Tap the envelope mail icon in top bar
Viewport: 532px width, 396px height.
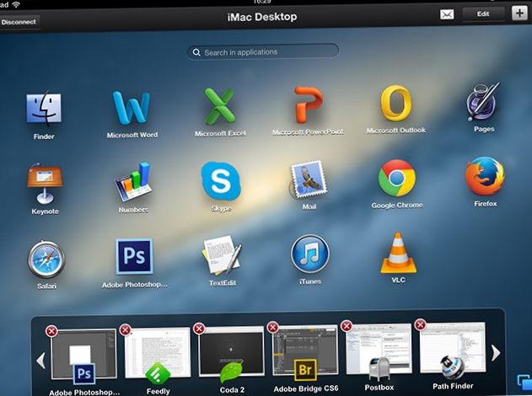pos(447,14)
